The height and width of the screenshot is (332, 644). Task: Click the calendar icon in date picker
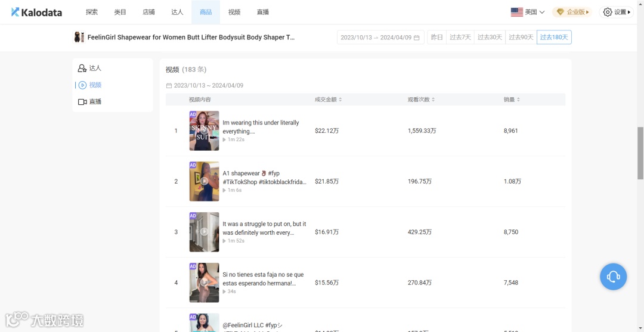[416, 38]
